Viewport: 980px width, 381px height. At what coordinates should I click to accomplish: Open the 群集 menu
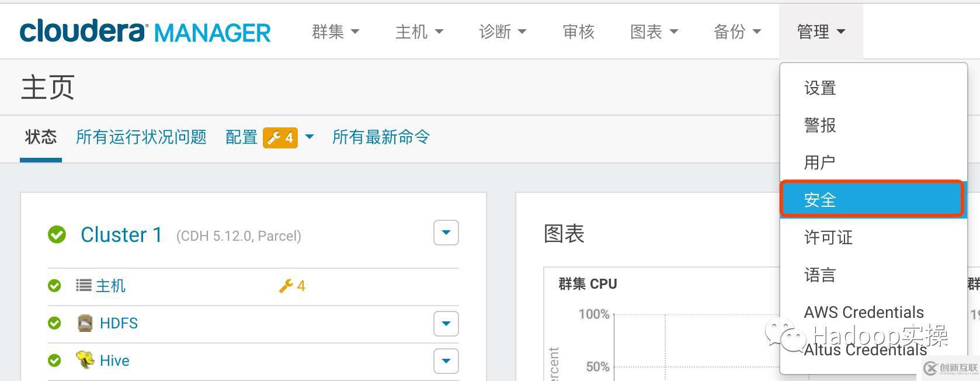click(x=335, y=32)
